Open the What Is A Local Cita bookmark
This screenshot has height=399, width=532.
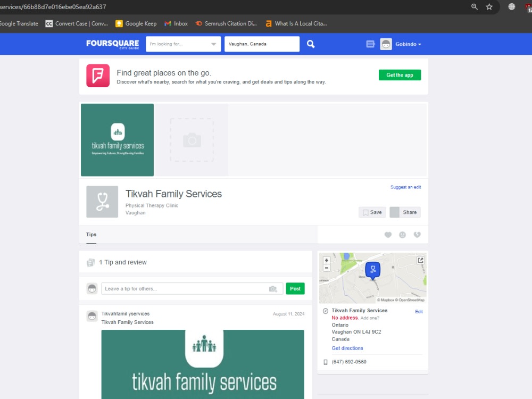(296, 23)
